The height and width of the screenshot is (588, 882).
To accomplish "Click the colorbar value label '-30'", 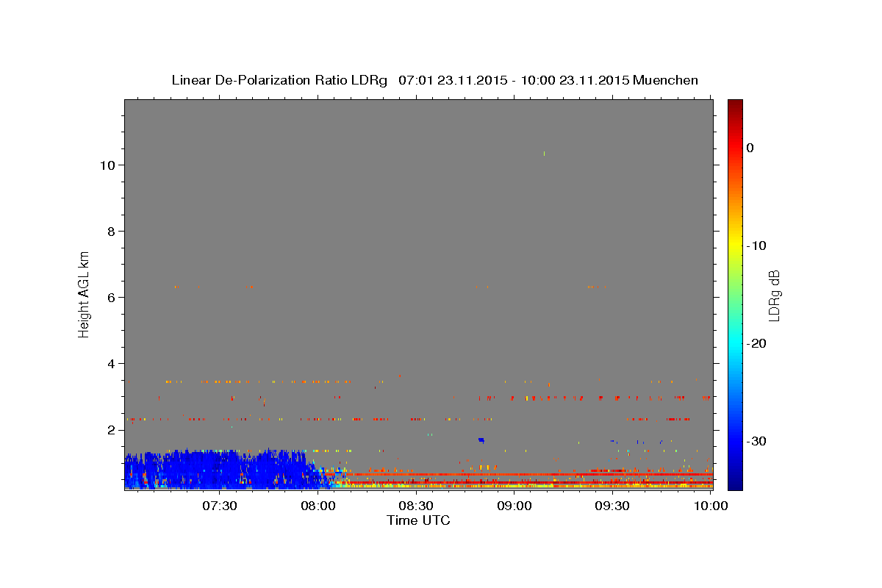I will point(757,441).
